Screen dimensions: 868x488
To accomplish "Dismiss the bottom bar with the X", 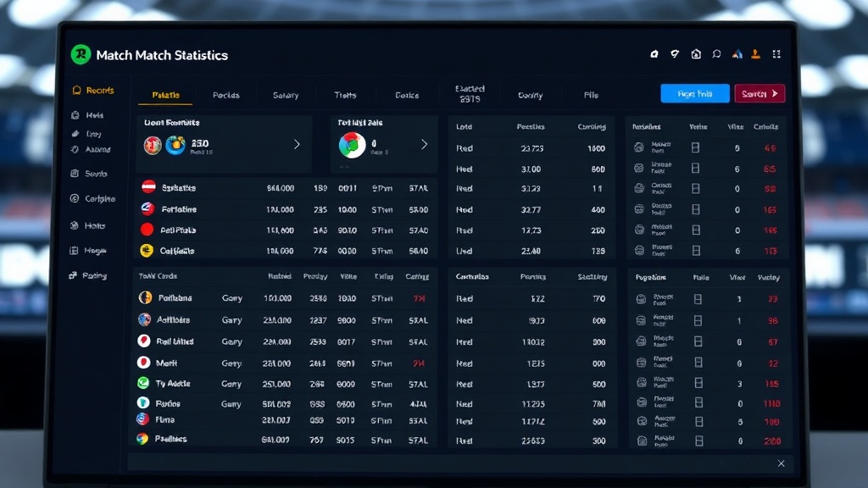I will pos(781,463).
